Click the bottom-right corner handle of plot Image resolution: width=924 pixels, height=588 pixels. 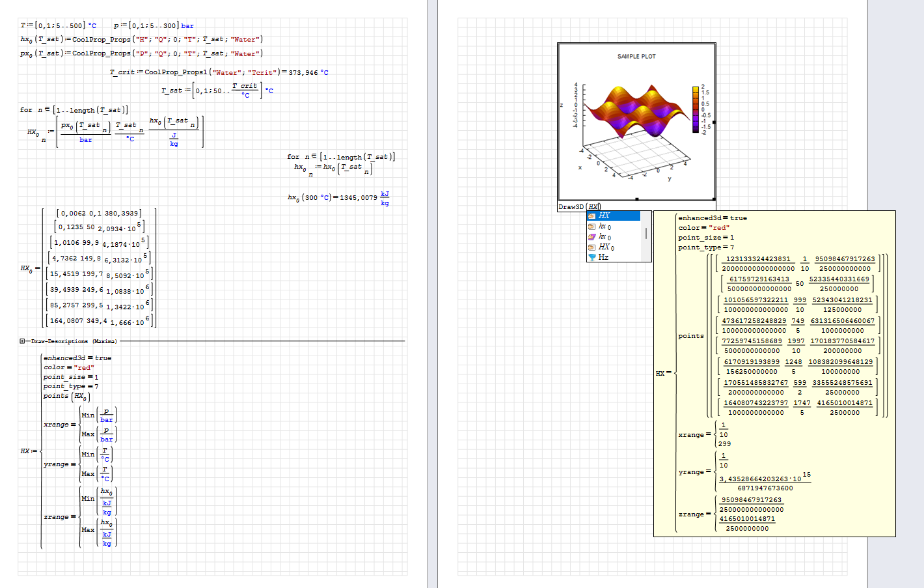714,199
